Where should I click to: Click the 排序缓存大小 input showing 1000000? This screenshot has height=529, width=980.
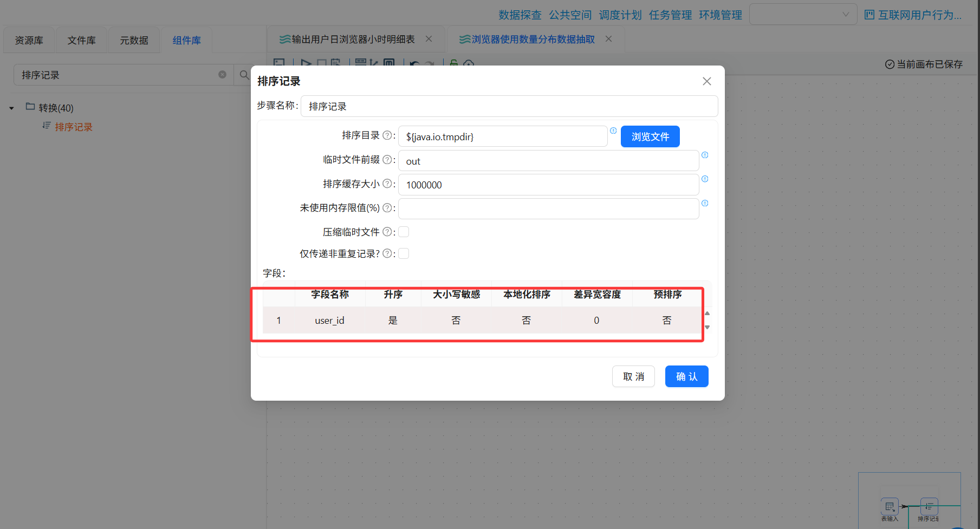tap(548, 185)
